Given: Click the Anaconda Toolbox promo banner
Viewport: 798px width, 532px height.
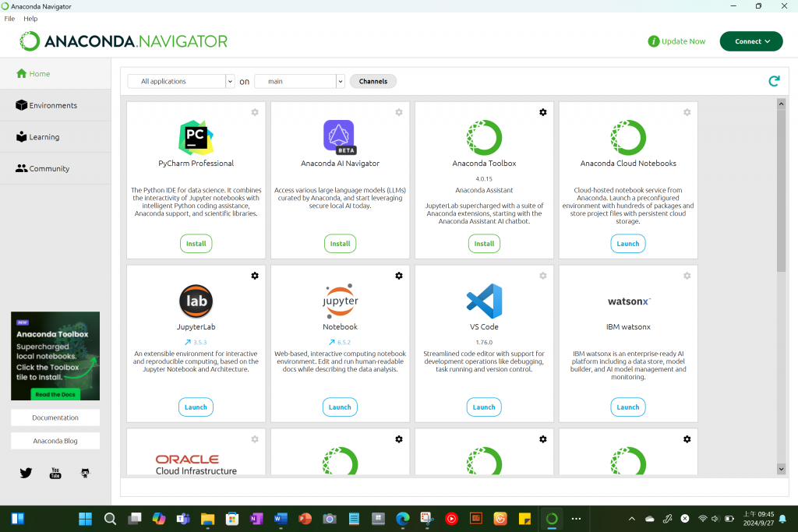Looking at the screenshot, I should click(55, 356).
